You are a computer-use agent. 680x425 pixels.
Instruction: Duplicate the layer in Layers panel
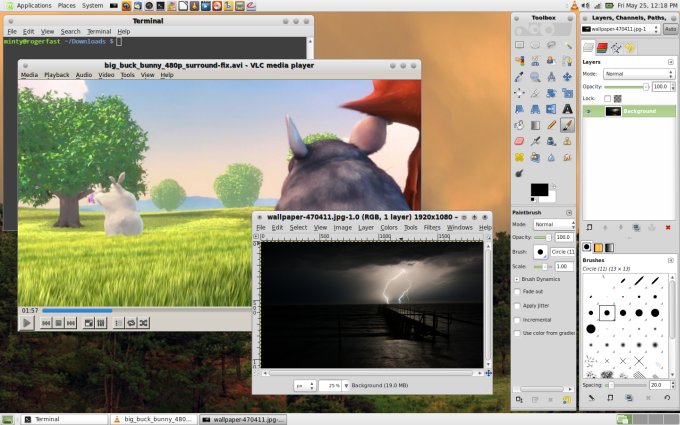(636, 227)
